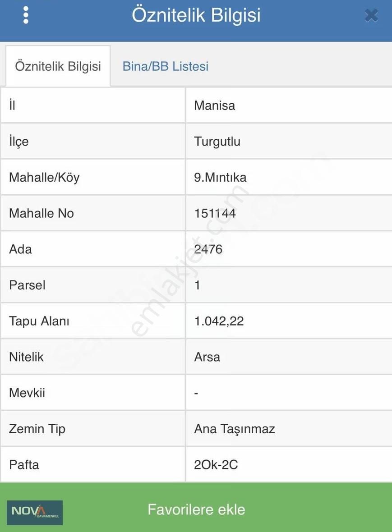The height and width of the screenshot is (532, 392).
Task: Click the NOVA Gayrimenkul logo
Action: [x=35, y=512]
